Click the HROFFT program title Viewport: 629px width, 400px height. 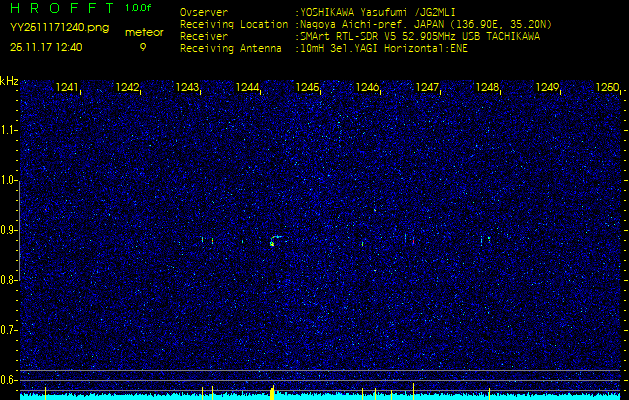click(62, 8)
